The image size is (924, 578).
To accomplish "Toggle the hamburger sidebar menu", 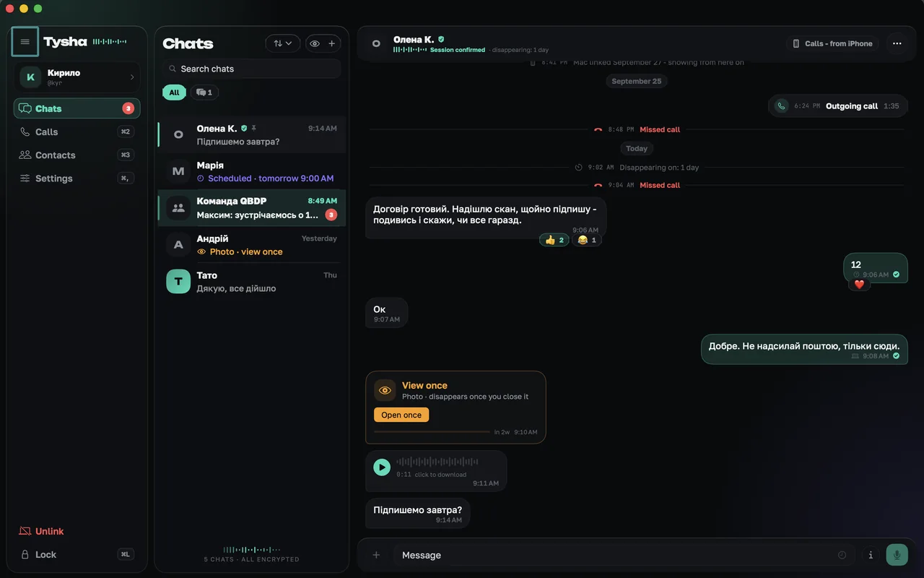I will pyautogui.click(x=25, y=42).
